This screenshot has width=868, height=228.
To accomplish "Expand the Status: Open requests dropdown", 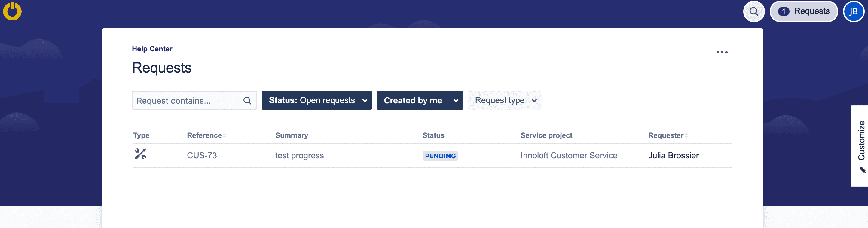I will (316, 100).
